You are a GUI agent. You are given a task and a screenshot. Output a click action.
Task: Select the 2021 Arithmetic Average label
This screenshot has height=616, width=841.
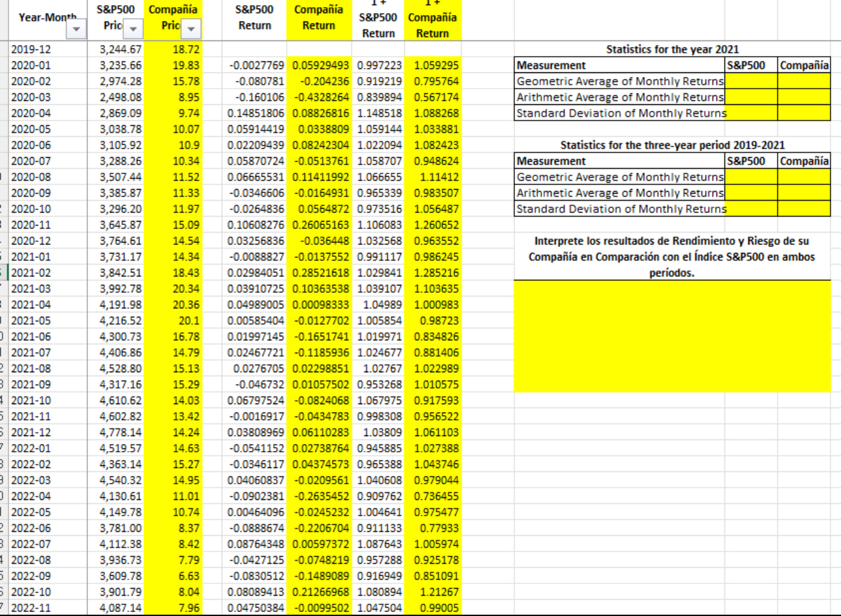coord(619,97)
